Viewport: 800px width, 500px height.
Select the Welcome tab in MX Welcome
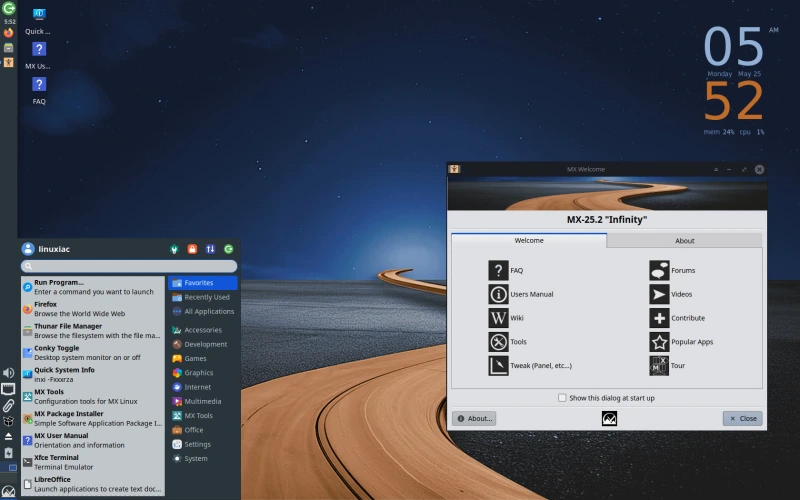coord(529,240)
